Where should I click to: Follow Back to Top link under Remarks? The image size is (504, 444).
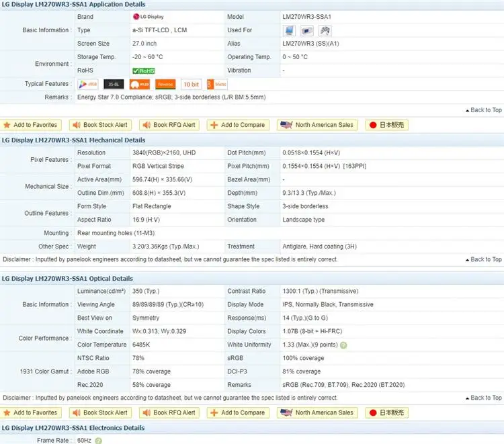click(x=483, y=110)
